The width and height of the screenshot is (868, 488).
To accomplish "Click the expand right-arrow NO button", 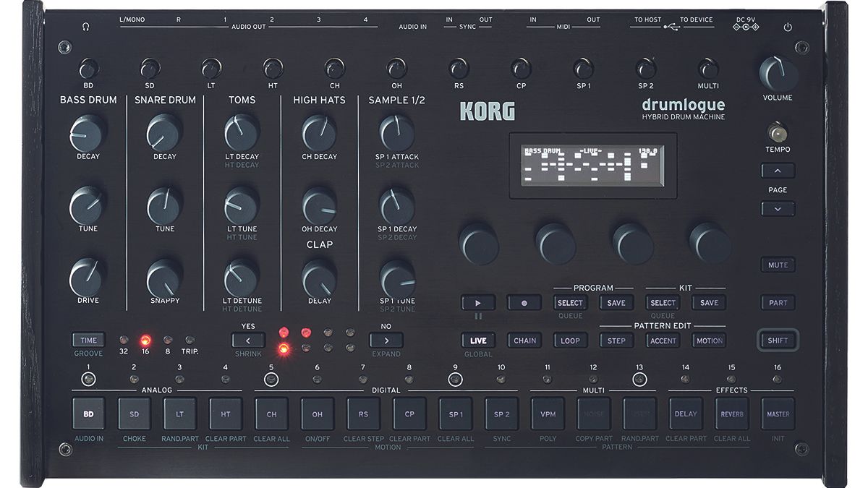I will [x=386, y=340].
